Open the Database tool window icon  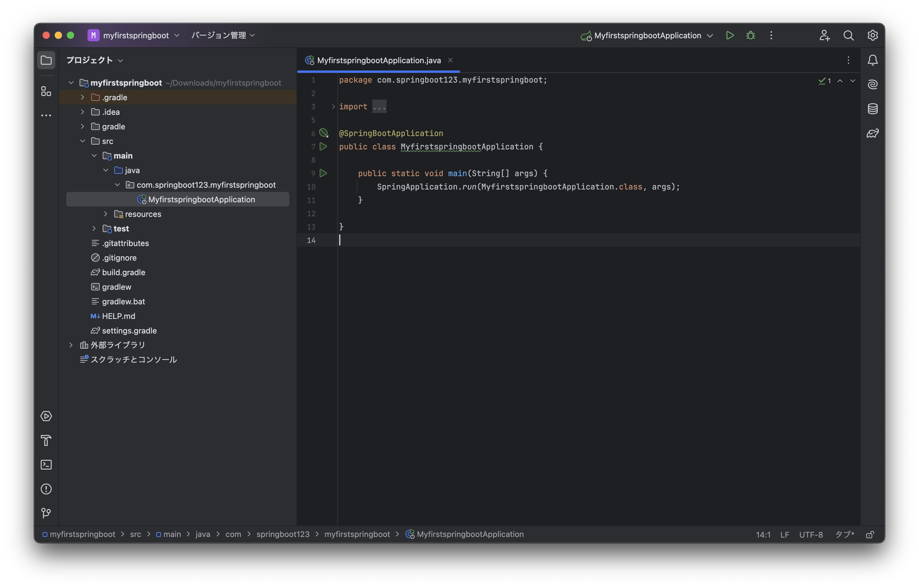[x=873, y=109]
